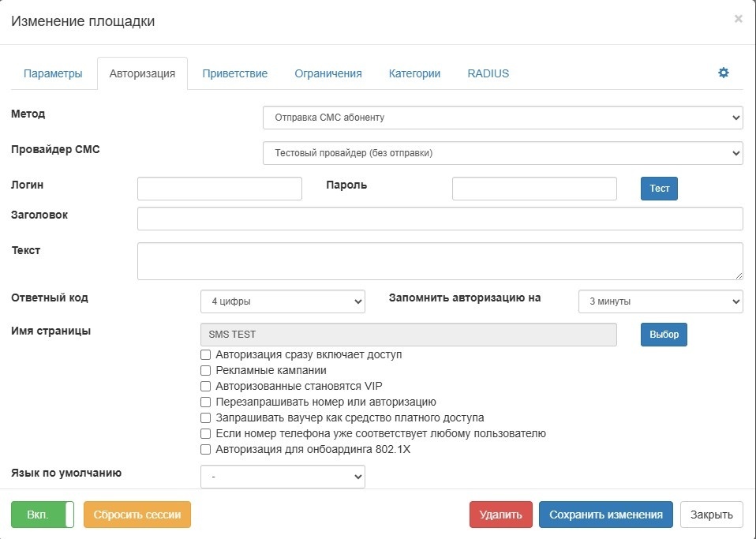Expand Запомнить авторизацию на dropdown
This screenshot has width=756, height=539.
[x=661, y=301]
